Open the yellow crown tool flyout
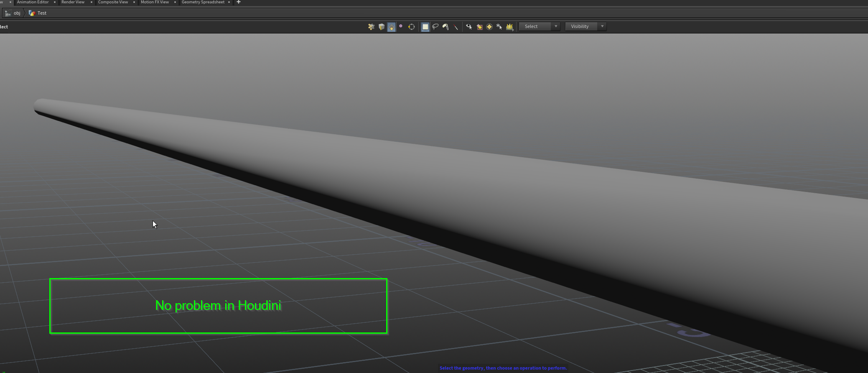The height and width of the screenshot is (373, 868). tap(510, 27)
